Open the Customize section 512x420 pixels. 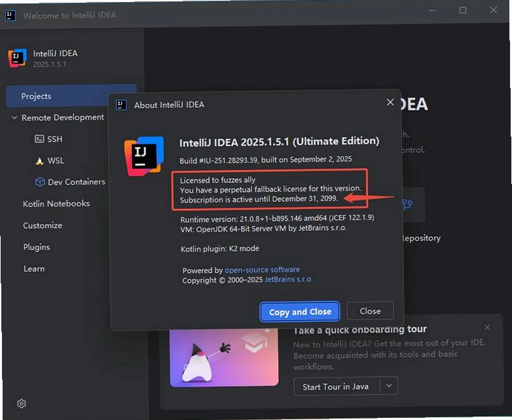pyautogui.click(x=42, y=225)
